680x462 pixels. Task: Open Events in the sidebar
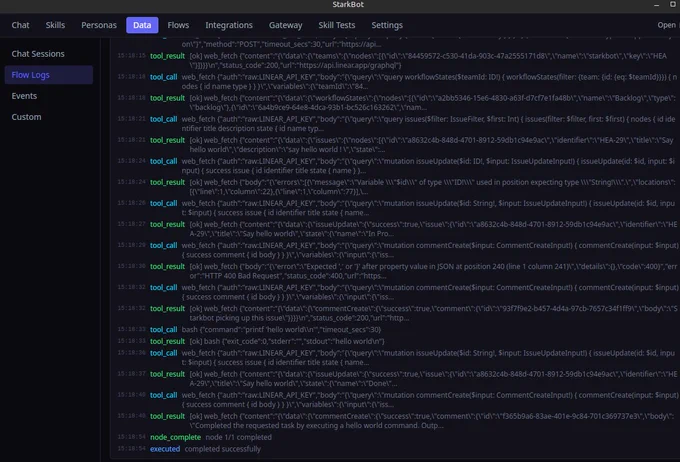point(49,96)
